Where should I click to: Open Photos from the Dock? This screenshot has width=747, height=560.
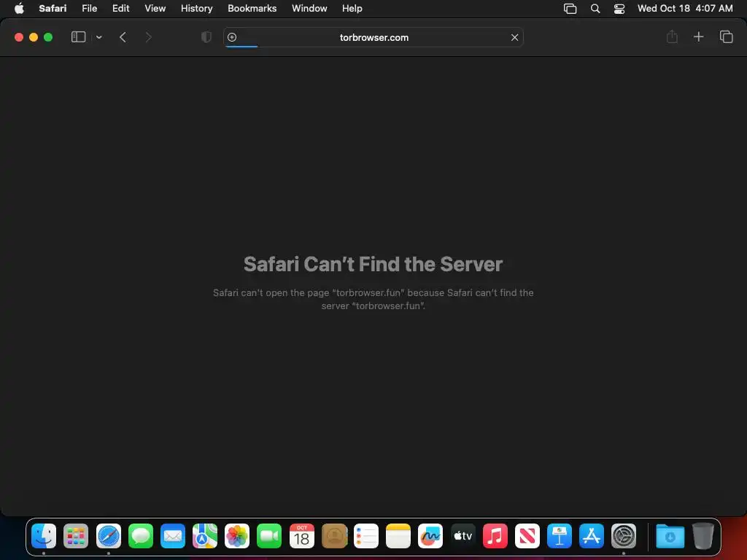(237, 536)
